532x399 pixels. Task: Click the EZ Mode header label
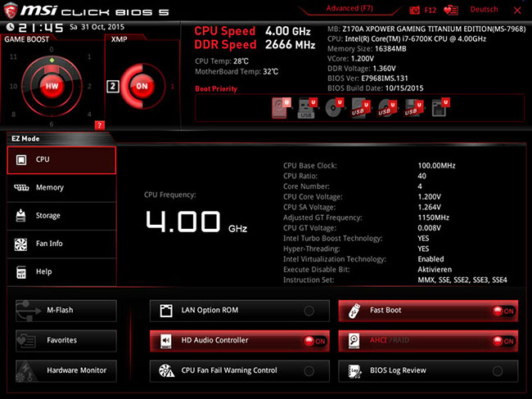[x=25, y=139]
